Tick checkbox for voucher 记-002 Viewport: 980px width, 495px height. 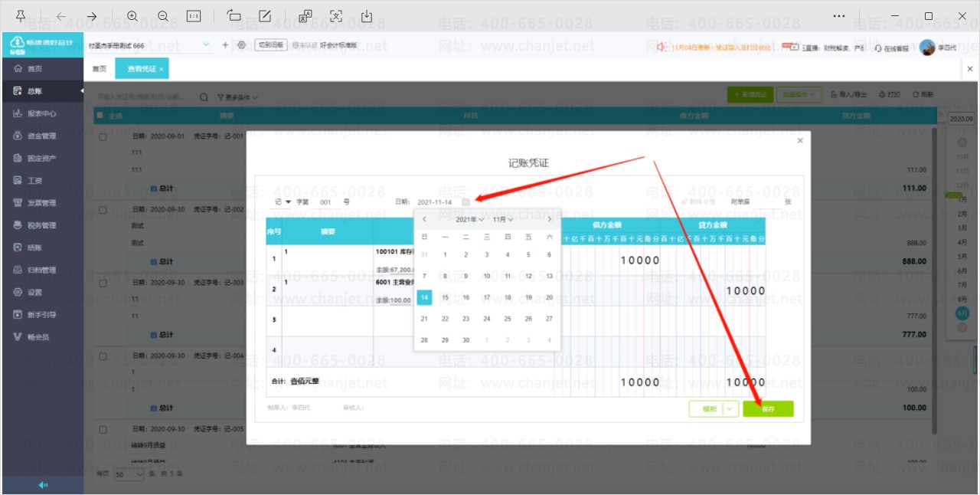pyautogui.click(x=103, y=209)
